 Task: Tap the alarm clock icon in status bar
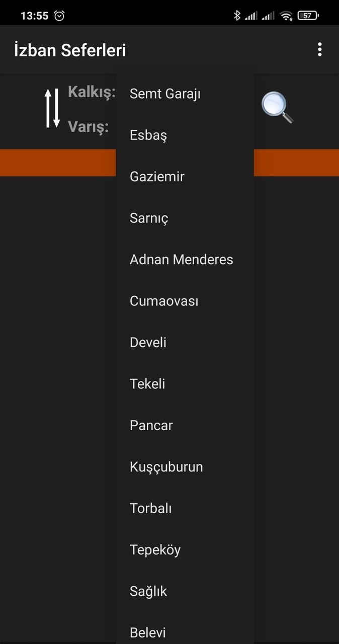59,16
